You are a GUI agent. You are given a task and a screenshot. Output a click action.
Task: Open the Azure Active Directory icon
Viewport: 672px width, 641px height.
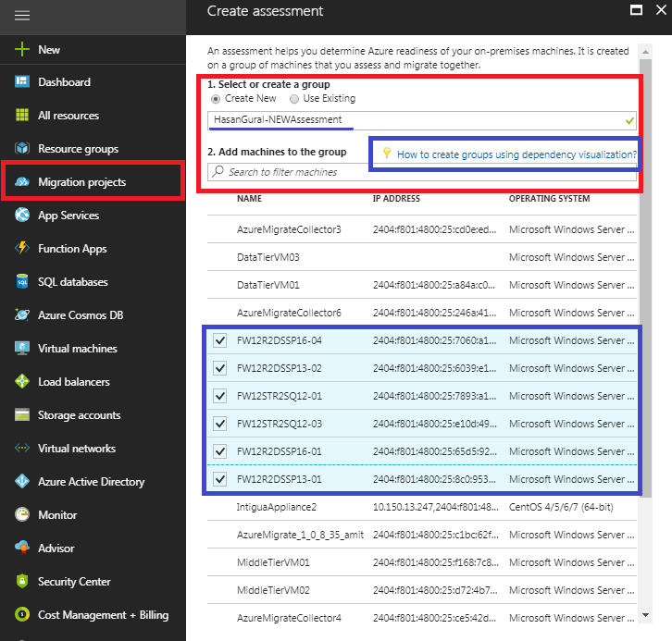[22, 481]
